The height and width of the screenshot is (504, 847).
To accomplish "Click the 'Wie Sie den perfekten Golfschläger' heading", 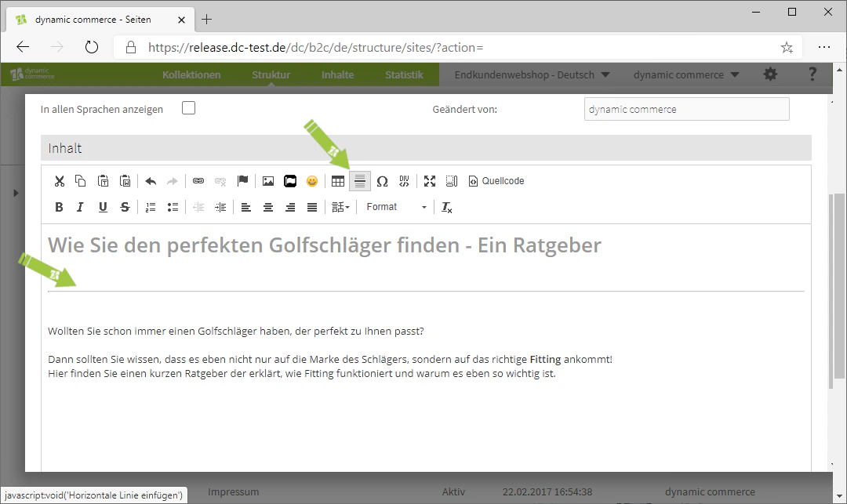I will click(x=324, y=245).
